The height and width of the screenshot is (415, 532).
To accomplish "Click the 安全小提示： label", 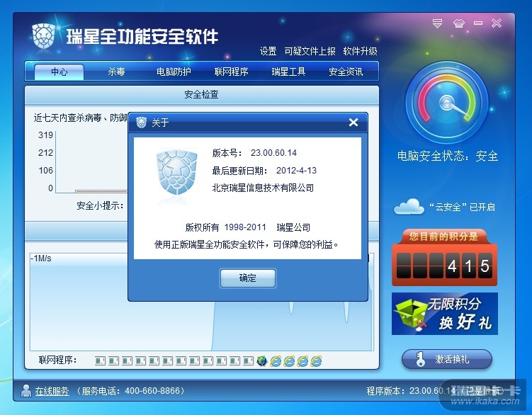I will (100, 205).
